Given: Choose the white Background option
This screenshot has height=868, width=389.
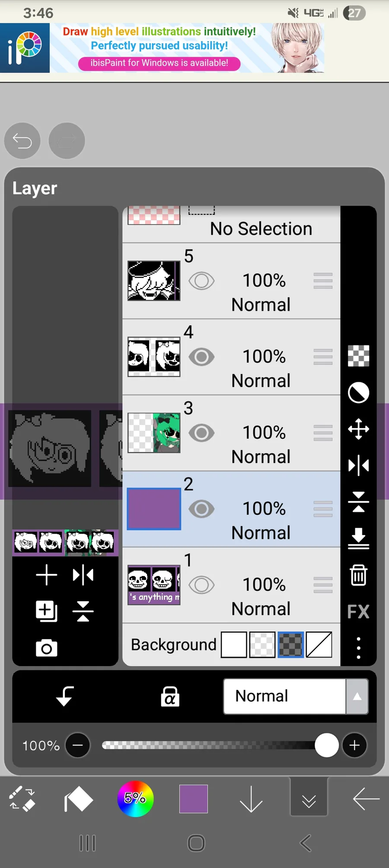Looking at the screenshot, I should (x=234, y=644).
